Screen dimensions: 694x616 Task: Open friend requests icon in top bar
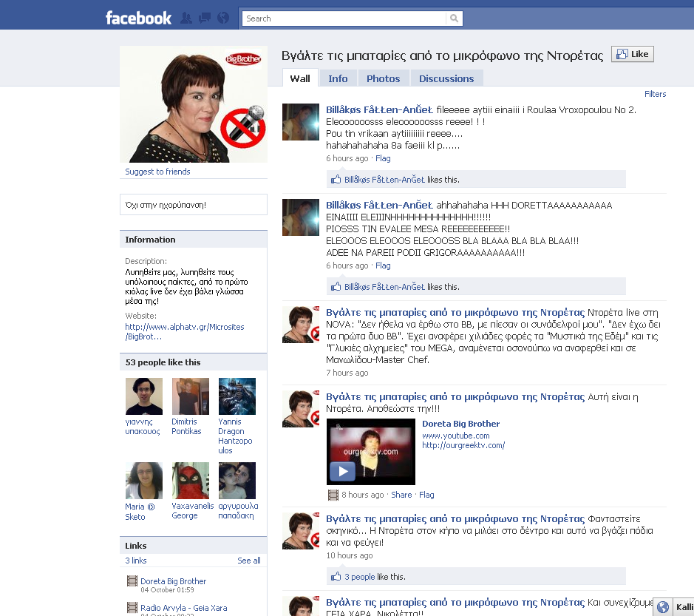coord(186,18)
